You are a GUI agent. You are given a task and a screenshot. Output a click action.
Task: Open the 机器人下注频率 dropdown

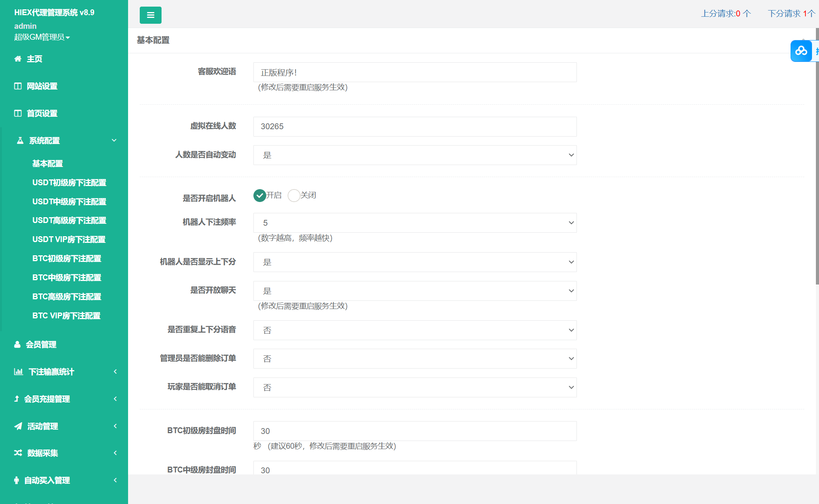click(x=415, y=223)
